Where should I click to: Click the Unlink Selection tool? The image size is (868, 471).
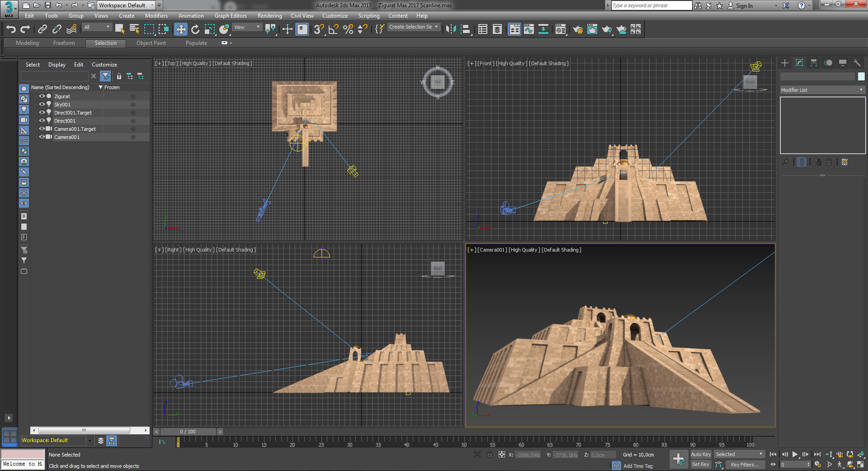tap(57, 29)
